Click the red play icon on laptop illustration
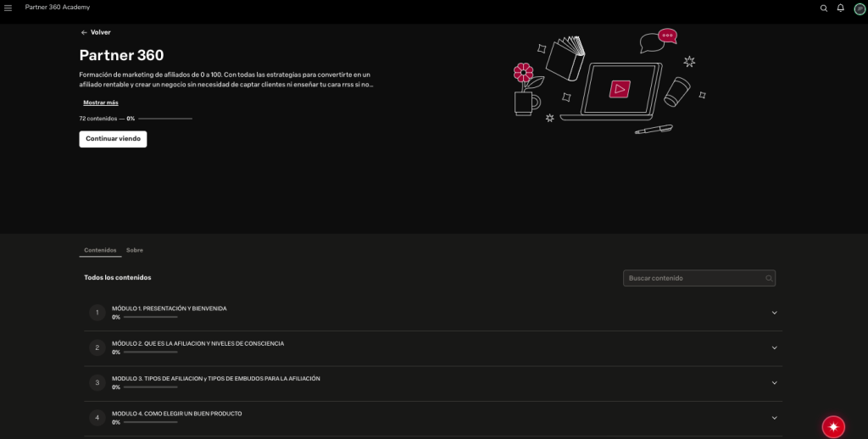The height and width of the screenshot is (439, 868). click(620, 89)
